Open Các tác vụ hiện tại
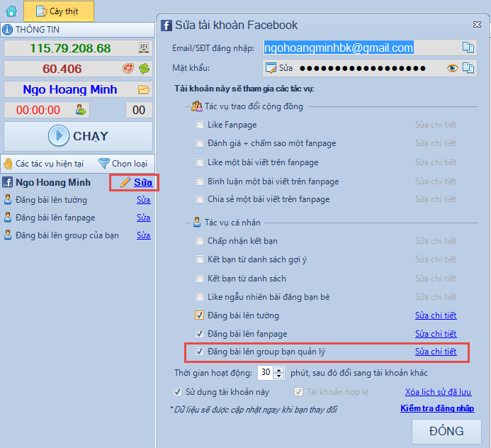The image size is (491, 448). pyautogui.click(x=44, y=164)
